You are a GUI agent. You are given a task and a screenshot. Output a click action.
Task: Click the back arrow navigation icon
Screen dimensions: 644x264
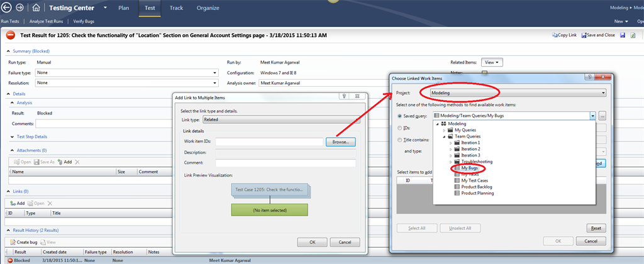[7, 8]
